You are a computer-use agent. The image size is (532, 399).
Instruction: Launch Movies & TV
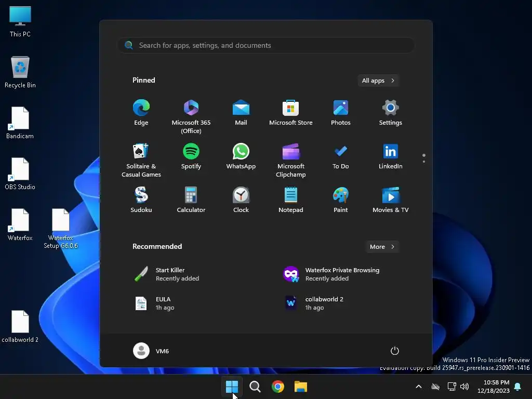click(391, 200)
